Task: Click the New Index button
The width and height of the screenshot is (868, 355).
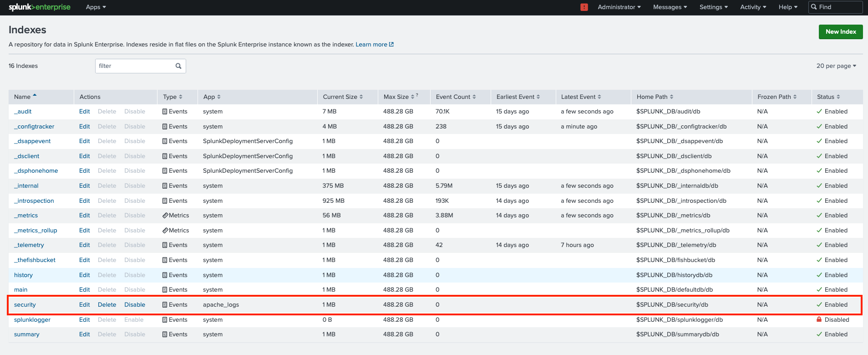Action: click(x=841, y=32)
